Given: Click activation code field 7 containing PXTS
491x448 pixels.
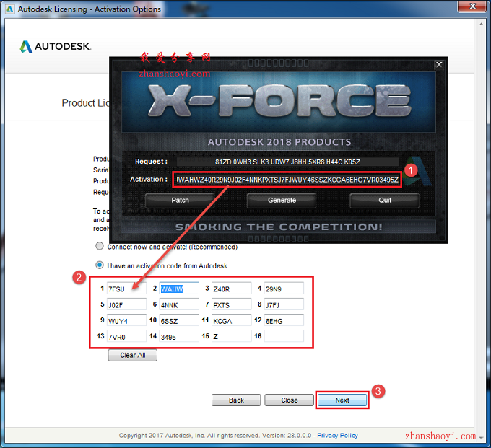Looking at the screenshot, I should tap(231, 304).
